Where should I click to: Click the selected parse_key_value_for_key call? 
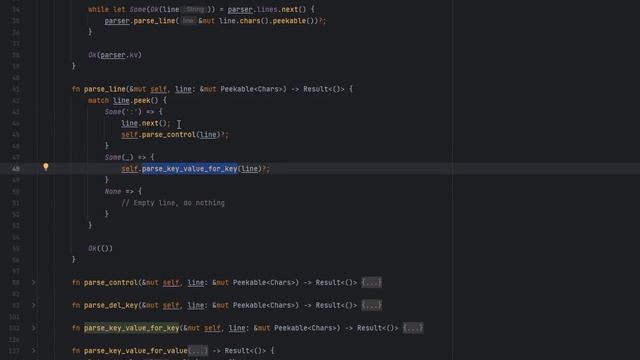[189, 169]
